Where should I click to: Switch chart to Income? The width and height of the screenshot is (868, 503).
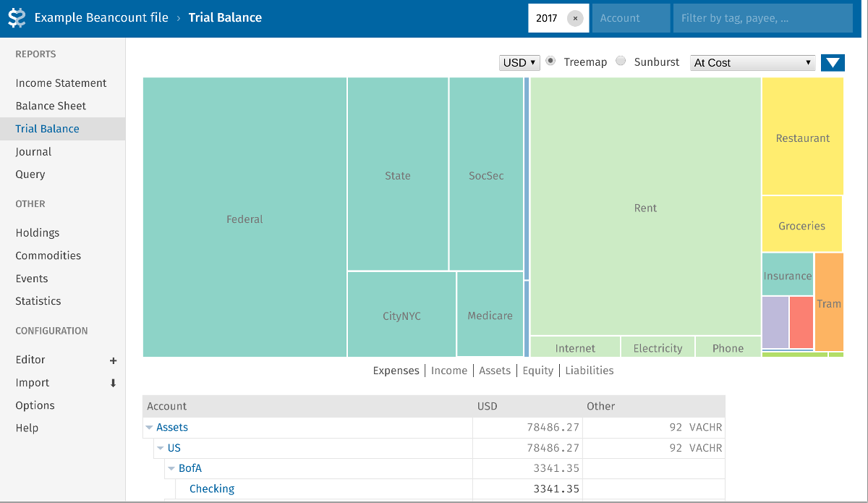tap(448, 371)
